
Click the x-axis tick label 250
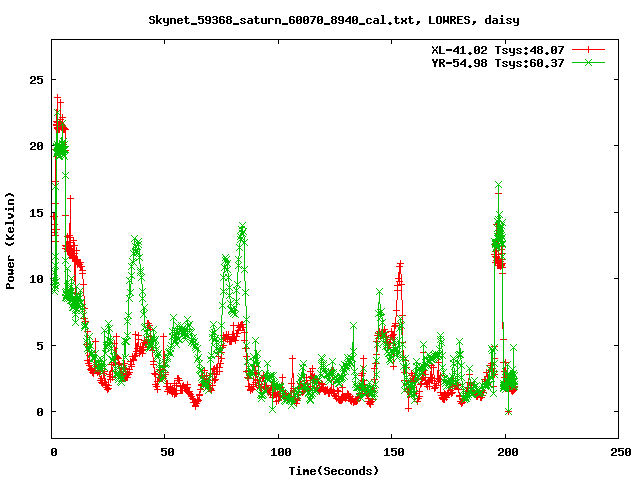coord(621,452)
